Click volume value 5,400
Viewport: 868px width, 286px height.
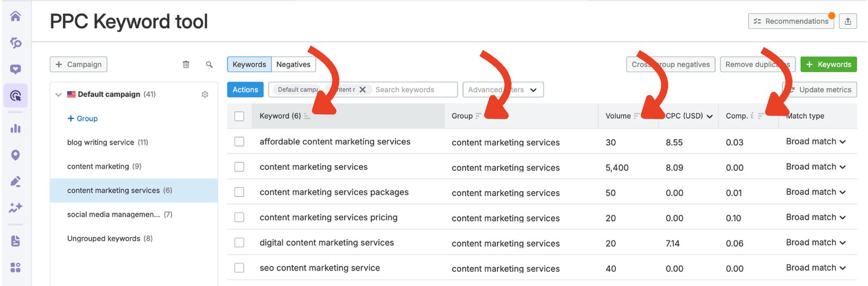point(617,168)
